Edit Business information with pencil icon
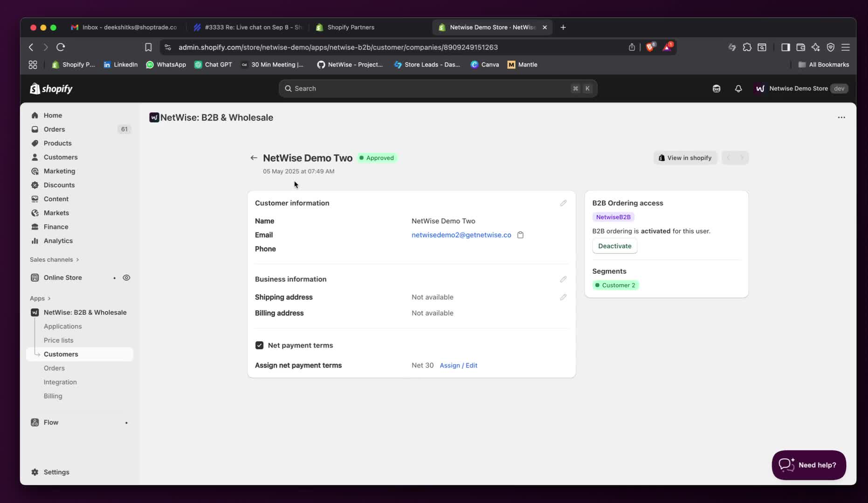Screen dimensions: 868x503 [x=563, y=279]
